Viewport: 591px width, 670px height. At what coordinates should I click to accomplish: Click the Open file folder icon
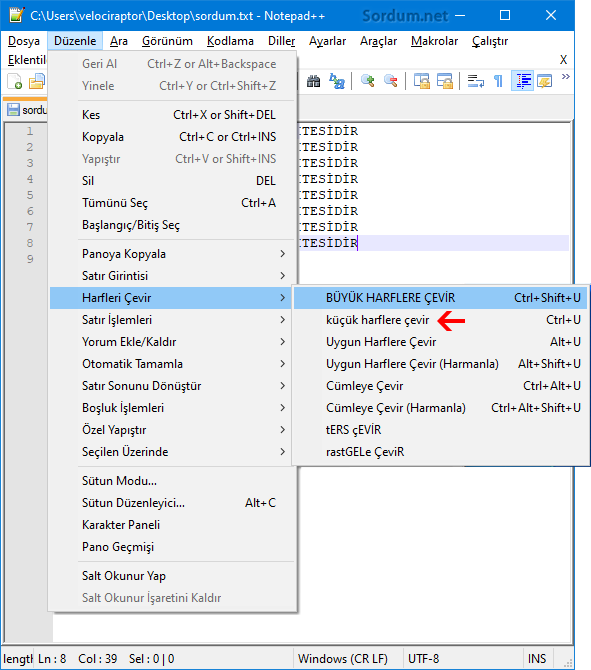[x=37, y=81]
